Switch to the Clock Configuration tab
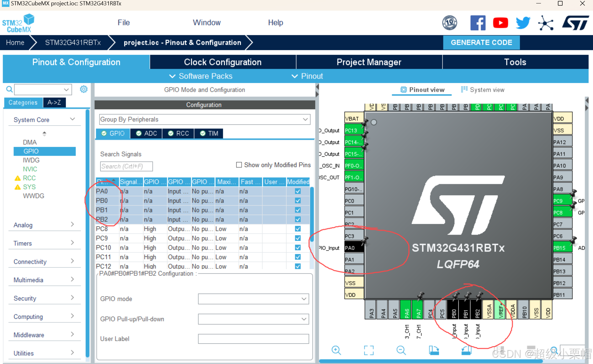 click(223, 62)
